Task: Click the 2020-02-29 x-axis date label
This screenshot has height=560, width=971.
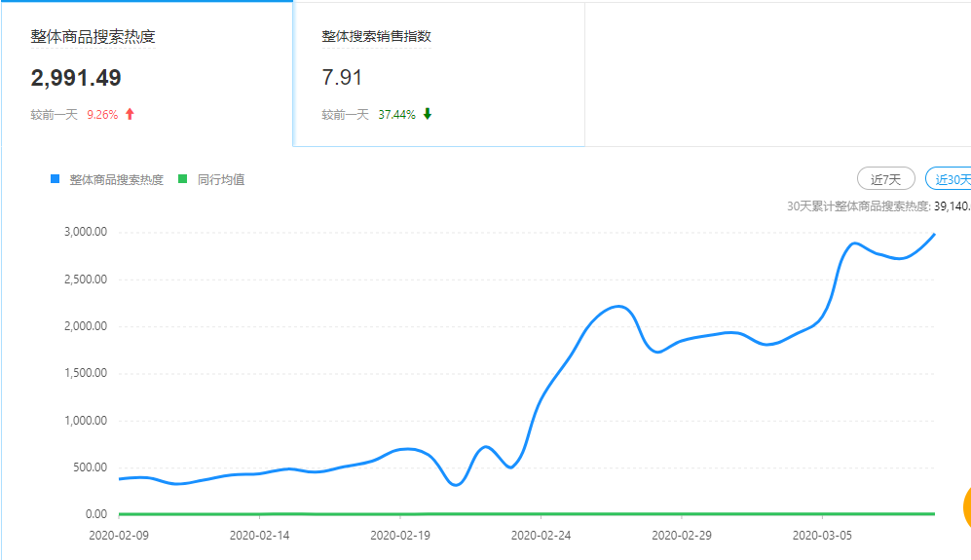Action: 682,536
